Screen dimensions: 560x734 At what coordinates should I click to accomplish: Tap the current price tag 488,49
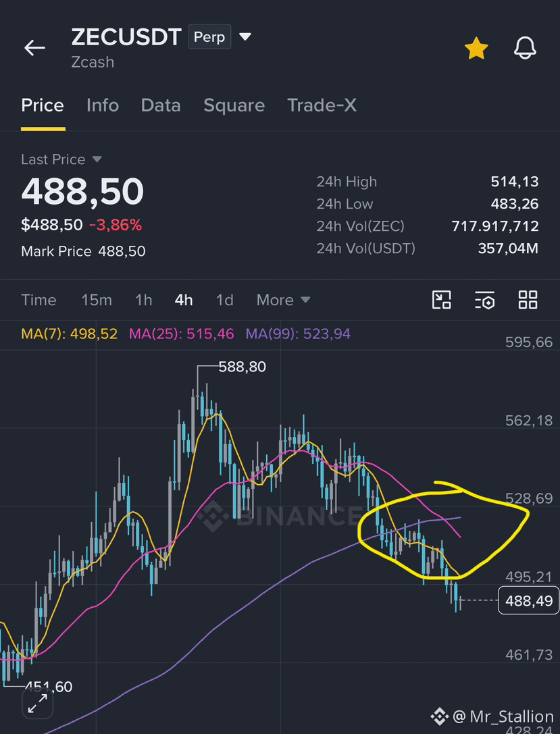click(529, 600)
